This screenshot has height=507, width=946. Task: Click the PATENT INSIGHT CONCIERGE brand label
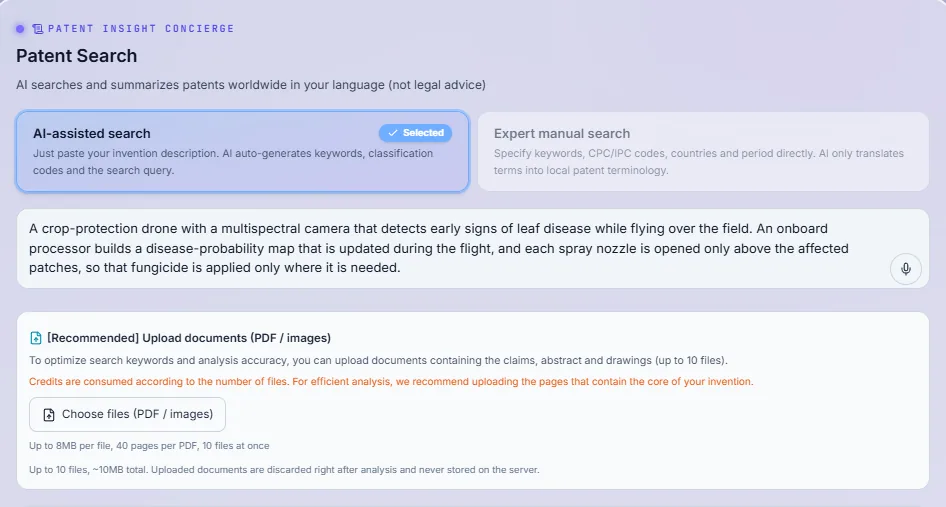pos(141,28)
